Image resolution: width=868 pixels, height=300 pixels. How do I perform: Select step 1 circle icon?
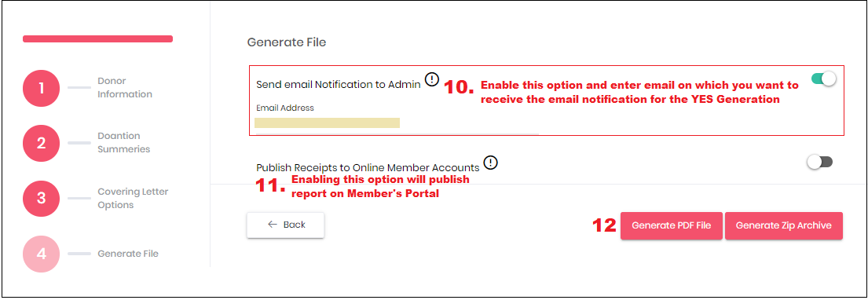pos(41,88)
